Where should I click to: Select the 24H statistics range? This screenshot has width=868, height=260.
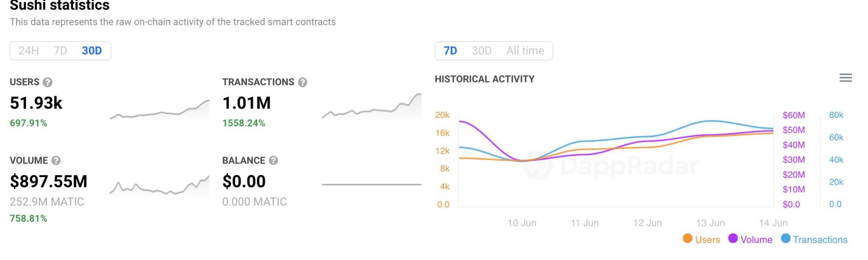pos(29,51)
